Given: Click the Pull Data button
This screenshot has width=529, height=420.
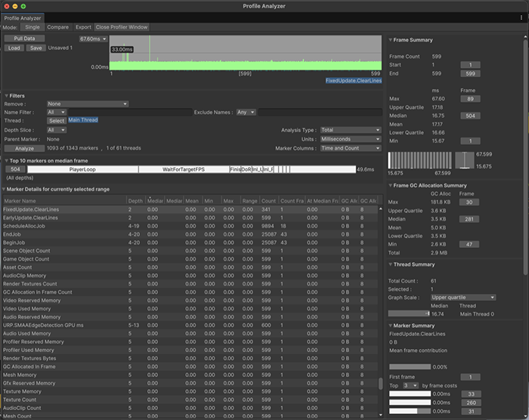Looking at the screenshot, I should click(x=24, y=39).
